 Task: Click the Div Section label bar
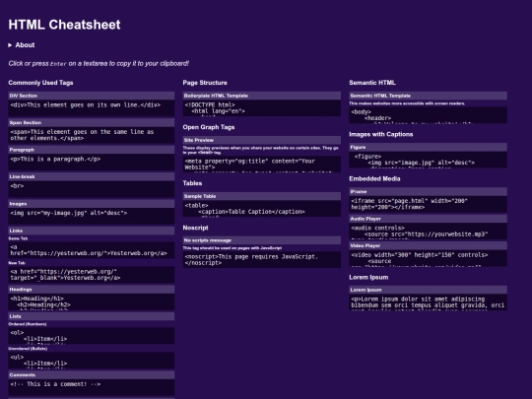(x=92, y=96)
